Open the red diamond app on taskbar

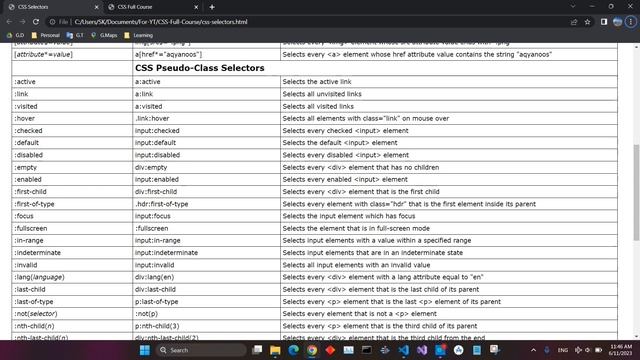tap(330, 350)
